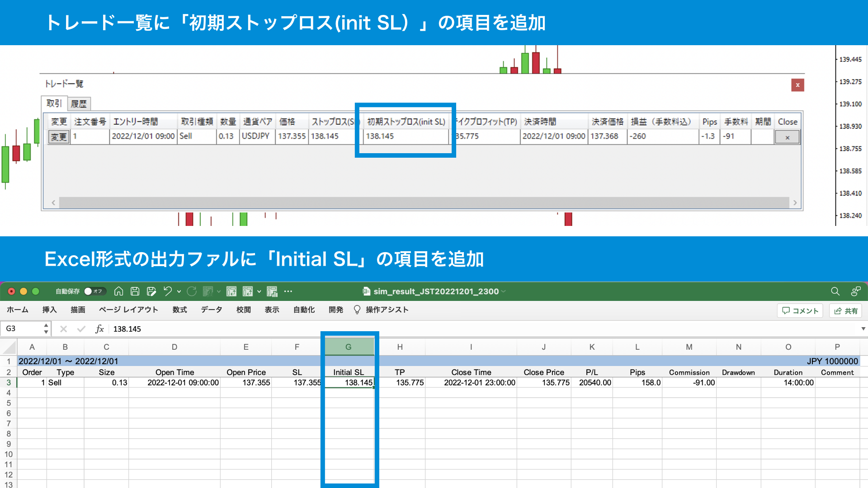Click the search magnifier icon in Excel

pyautogui.click(x=835, y=291)
